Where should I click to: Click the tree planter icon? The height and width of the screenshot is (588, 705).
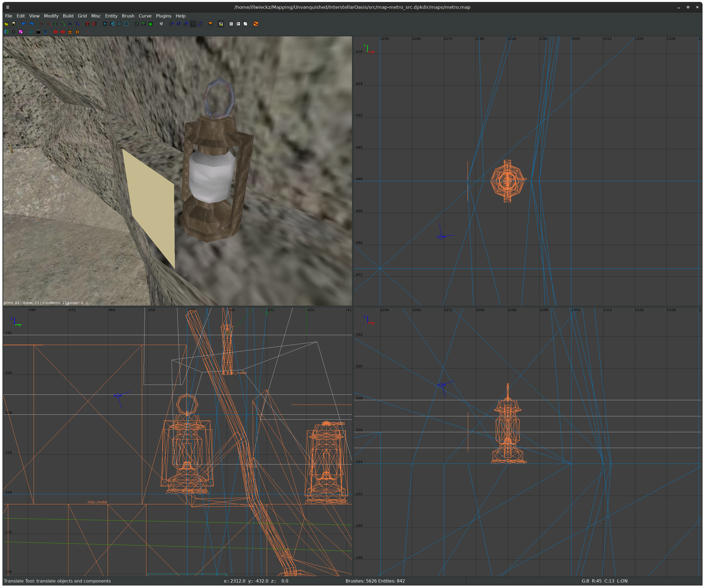tap(31, 32)
